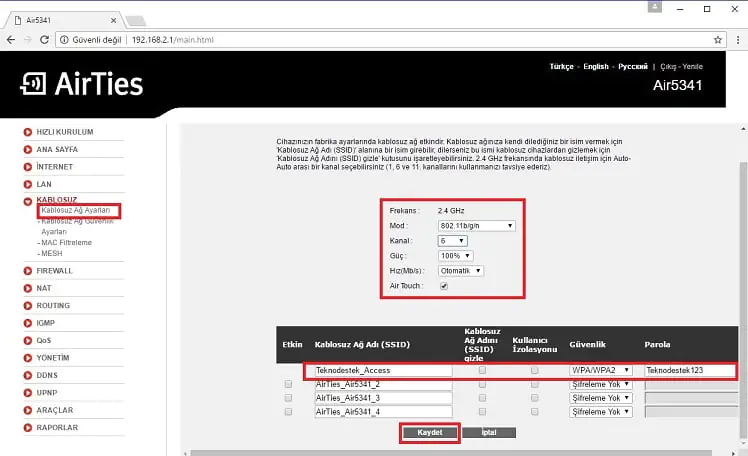Viewport: 748px width, 456px height.
Task: Click the address bar URL
Action: [173, 40]
